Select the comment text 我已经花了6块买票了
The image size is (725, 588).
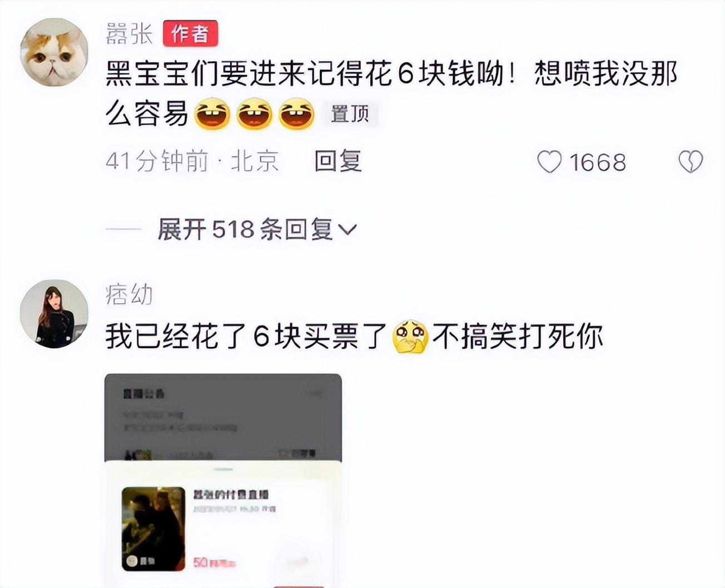click(246, 337)
